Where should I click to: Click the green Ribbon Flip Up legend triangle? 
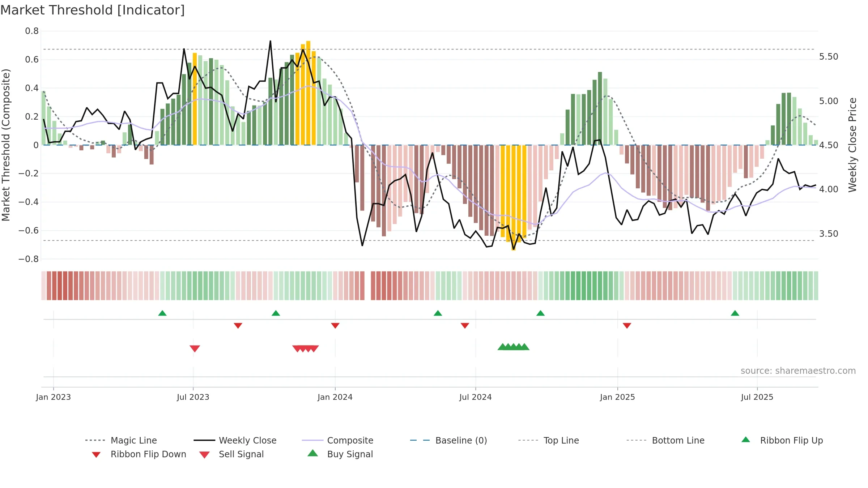pyautogui.click(x=746, y=440)
